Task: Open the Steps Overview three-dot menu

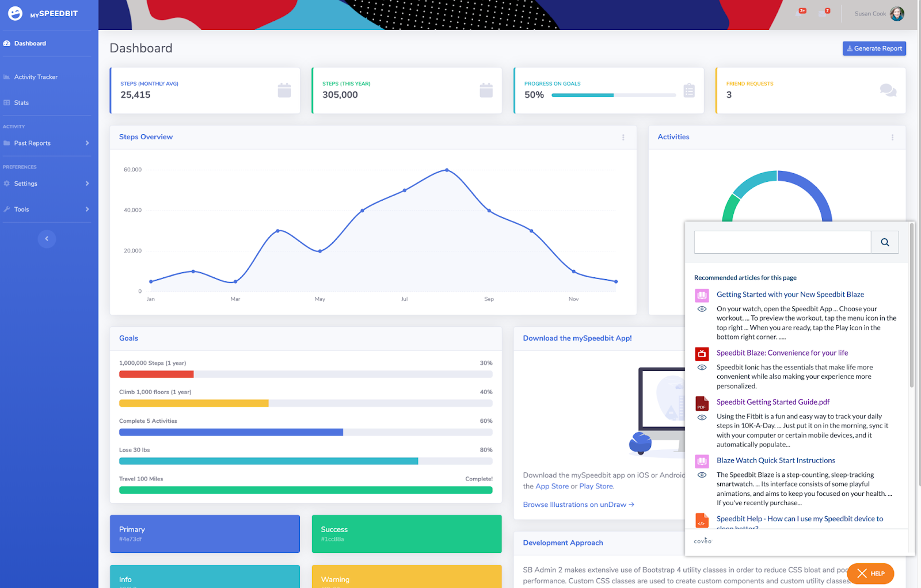Action: (623, 138)
